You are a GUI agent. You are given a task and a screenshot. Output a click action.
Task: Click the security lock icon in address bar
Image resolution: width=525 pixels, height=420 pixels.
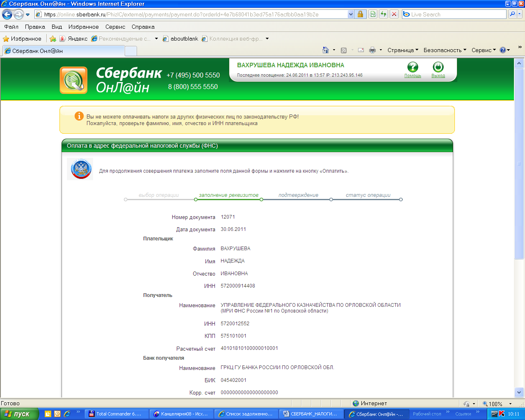[360, 14]
